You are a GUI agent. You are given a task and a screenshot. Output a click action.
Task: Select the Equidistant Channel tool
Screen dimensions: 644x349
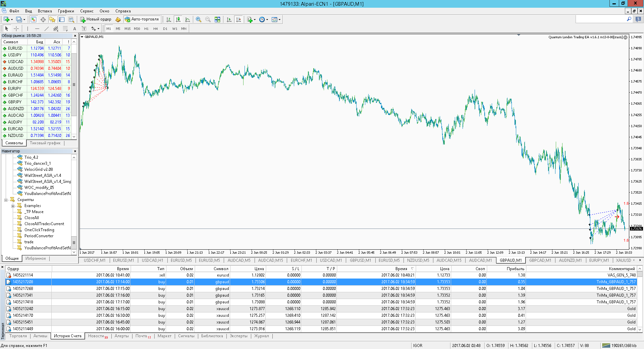tap(56, 29)
